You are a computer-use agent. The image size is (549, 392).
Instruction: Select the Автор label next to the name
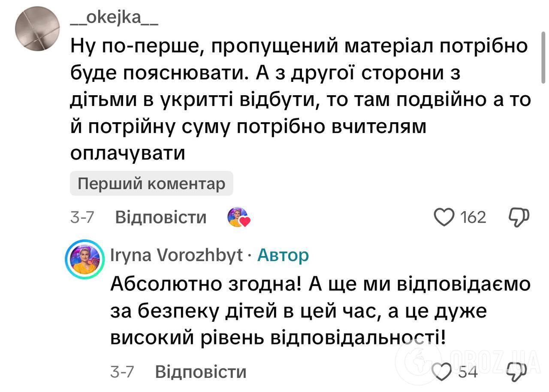coord(283,254)
